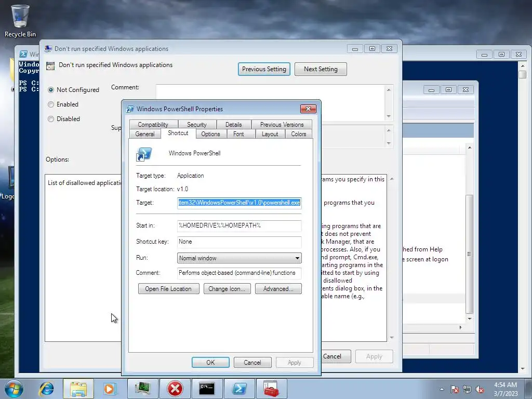
Task: Open Windows Explorer folder taskbar icon
Action: (78, 389)
